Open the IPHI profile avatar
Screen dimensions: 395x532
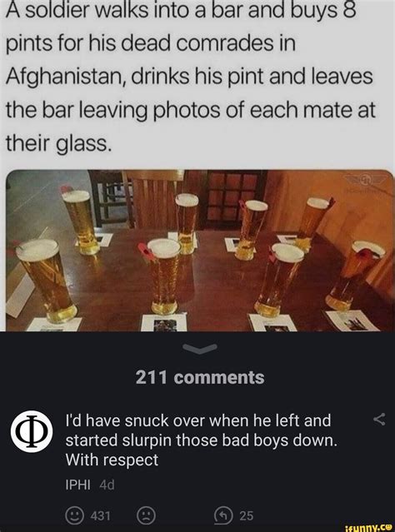click(x=32, y=431)
